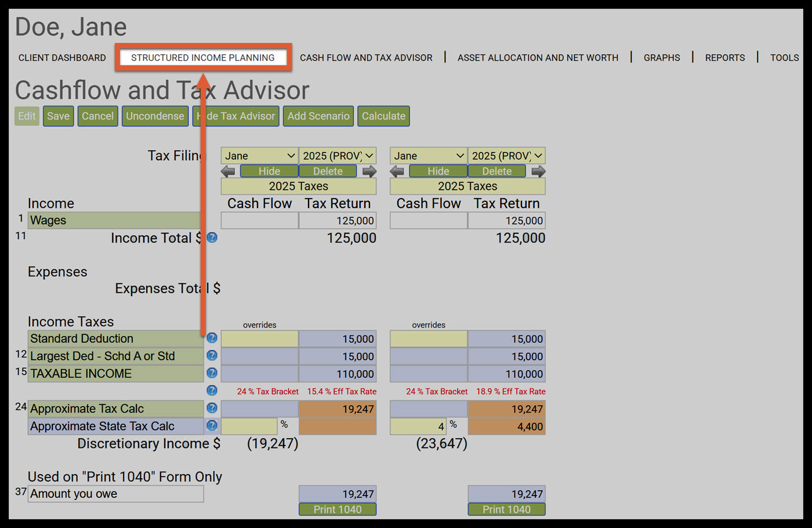Click first scenario Print 1040 button
The image size is (812, 528).
pos(338,509)
